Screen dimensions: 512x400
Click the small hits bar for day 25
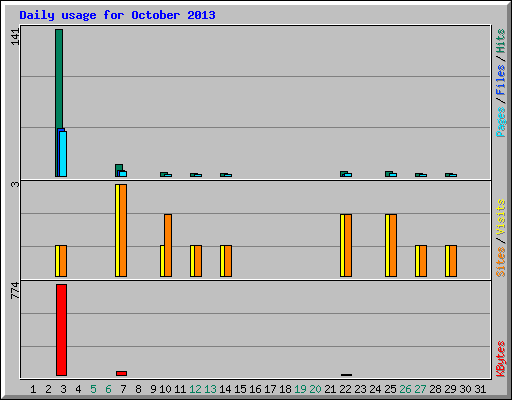[x=389, y=173]
